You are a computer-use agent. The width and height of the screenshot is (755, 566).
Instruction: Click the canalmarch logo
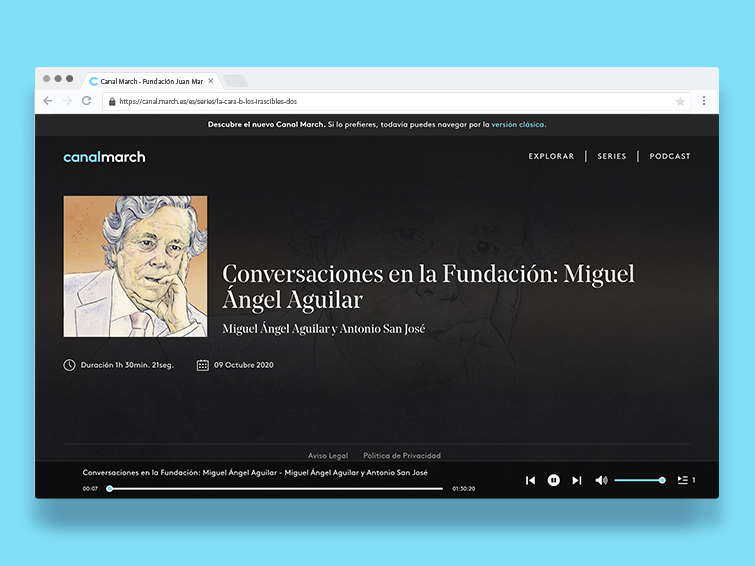104,157
